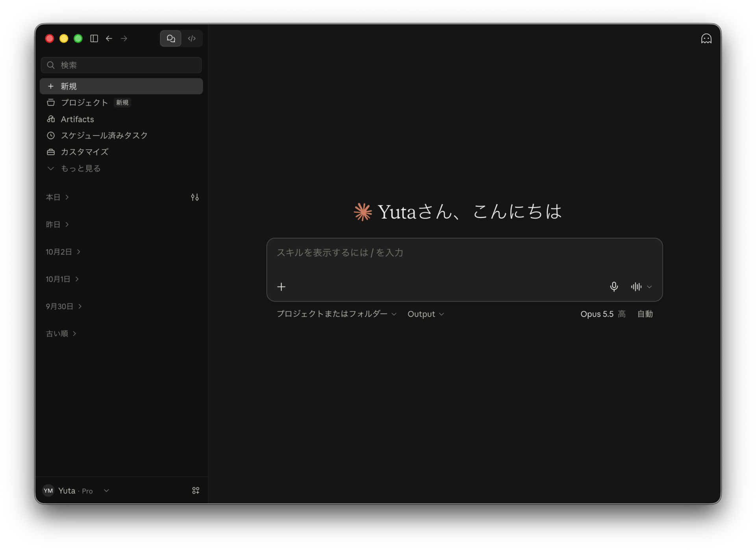The width and height of the screenshot is (756, 550).
Task: Expand the 昨日 section
Action: tap(57, 224)
